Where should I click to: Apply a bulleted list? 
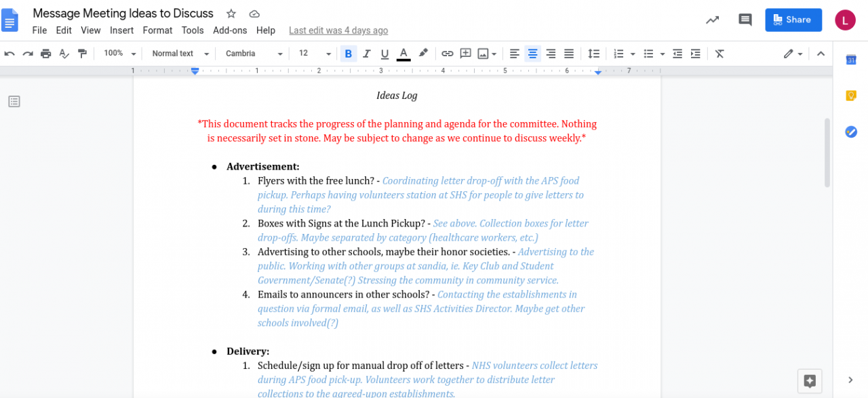pos(648,54)
